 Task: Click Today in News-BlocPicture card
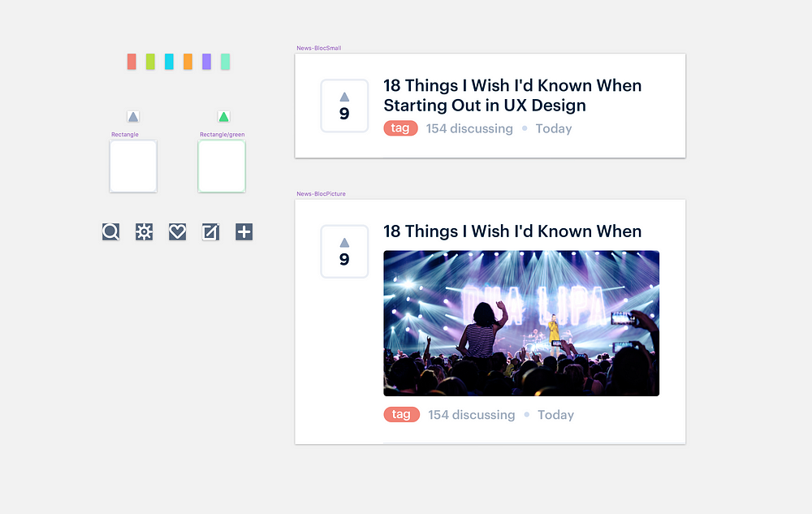pos(555,415)
